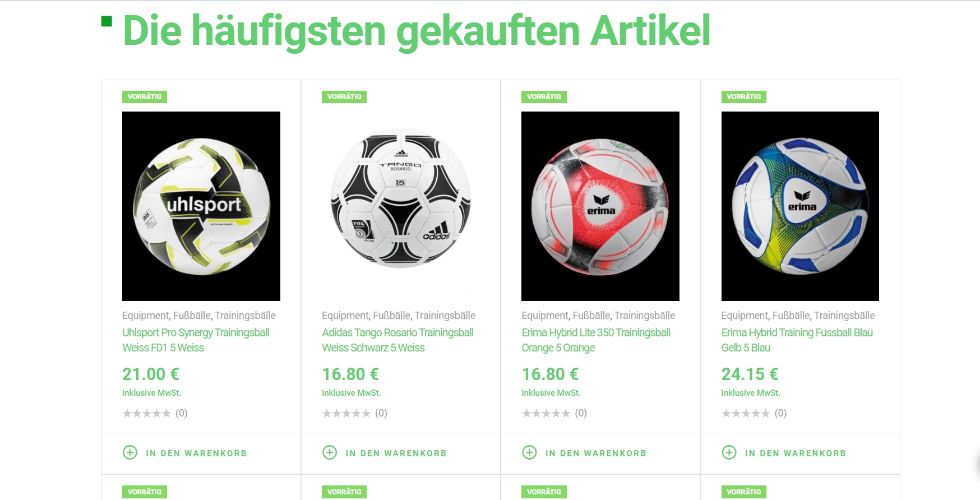Click star rating of Erima Hybrid Training ball

746,413
